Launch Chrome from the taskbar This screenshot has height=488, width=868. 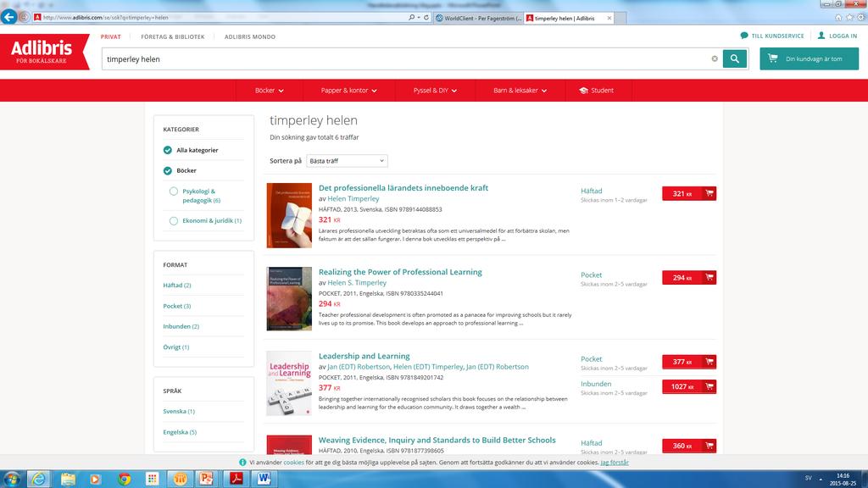(124, 479)
